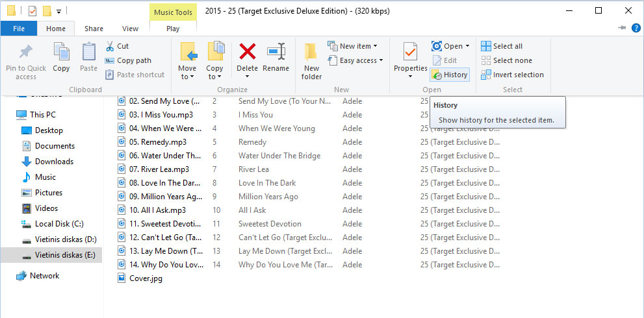Open Documents in the navigation pane
Viewport: 644px width, 318px height.
point(48,146)
